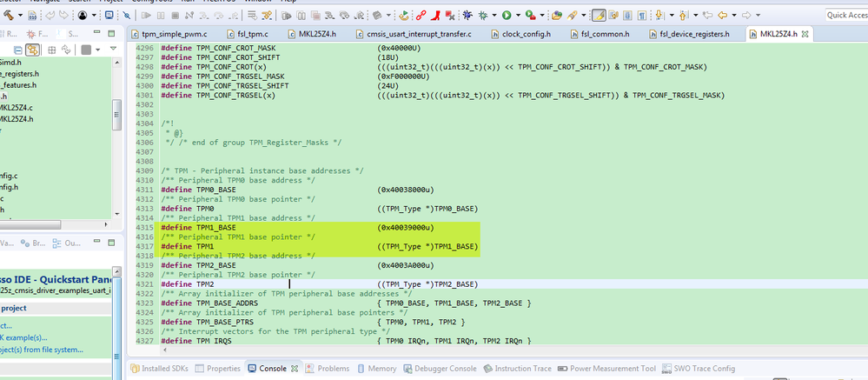Open the explorer view menu triangle
Viewport: 868px width, 380px height.
(114, 48)
